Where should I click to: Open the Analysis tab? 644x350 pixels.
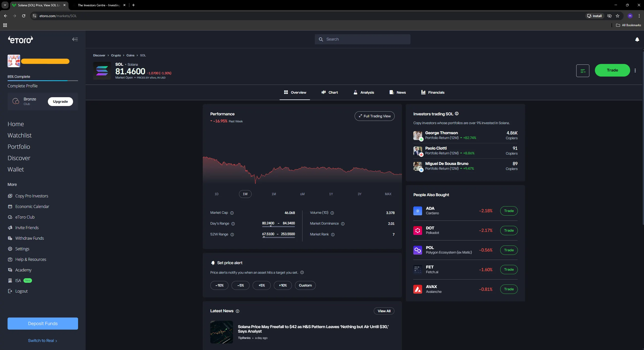pyautogui.click(x=364, y=93)
